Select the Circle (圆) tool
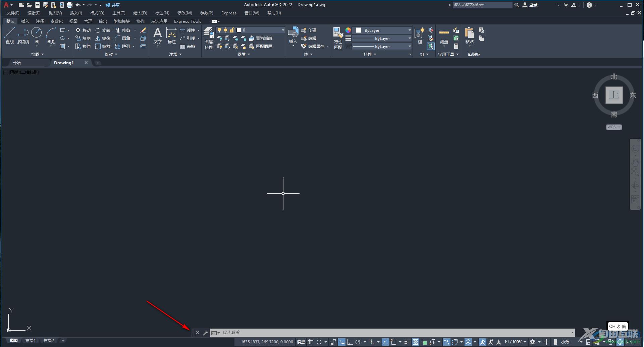Screen dimensions: 644x347 [x=36, y=36]
